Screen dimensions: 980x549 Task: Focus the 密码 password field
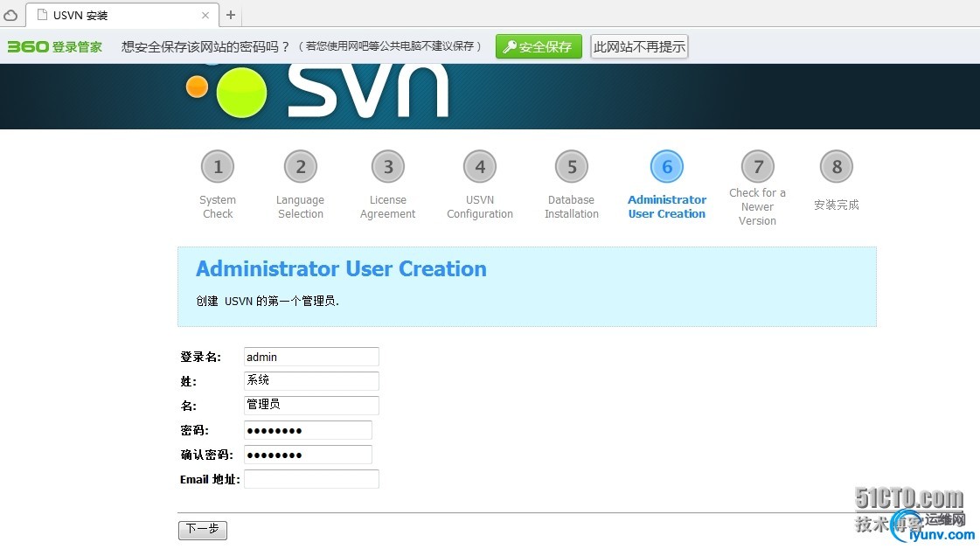pos(308,430)
